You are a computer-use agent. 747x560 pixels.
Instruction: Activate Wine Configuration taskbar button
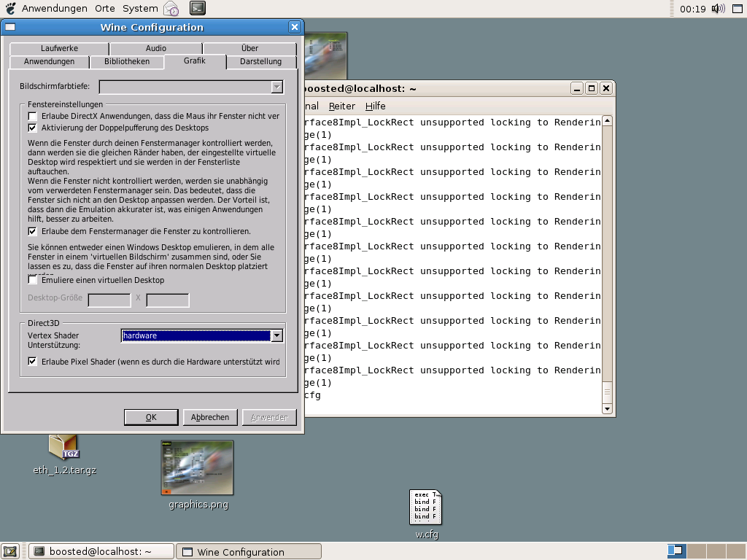249,551
